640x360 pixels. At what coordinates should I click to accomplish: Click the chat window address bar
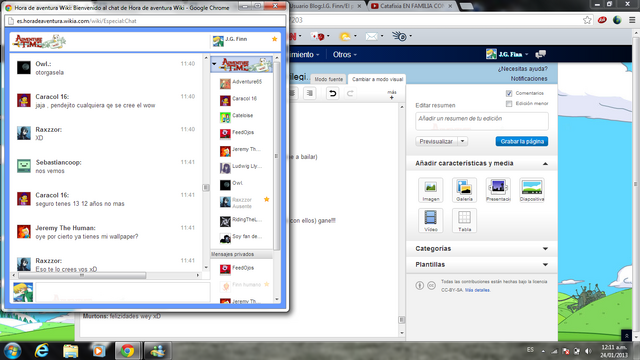tap(145, 21)
